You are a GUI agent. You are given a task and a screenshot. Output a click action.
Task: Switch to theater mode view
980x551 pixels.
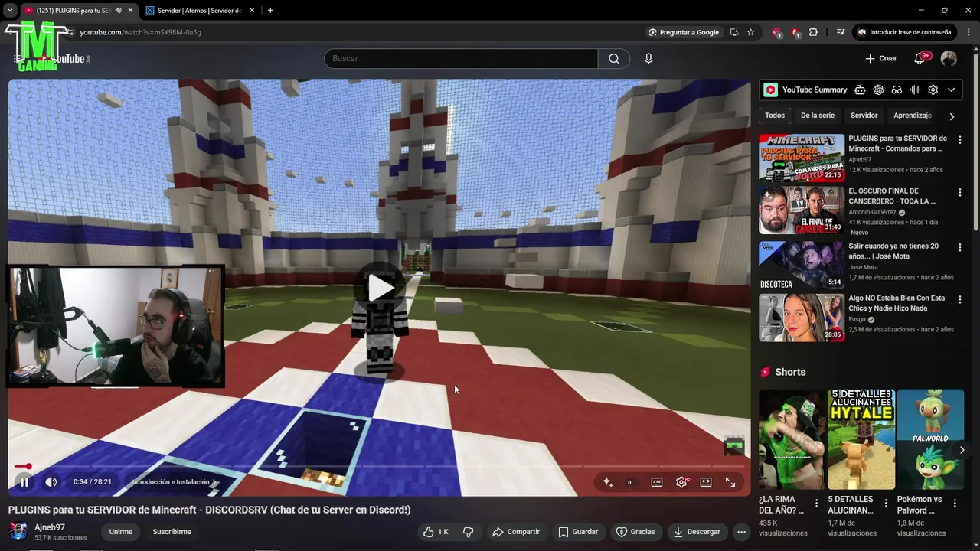tap(706, 482)
